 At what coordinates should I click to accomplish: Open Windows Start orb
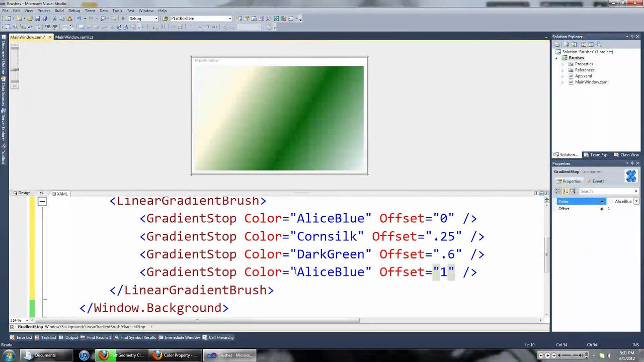9,355
